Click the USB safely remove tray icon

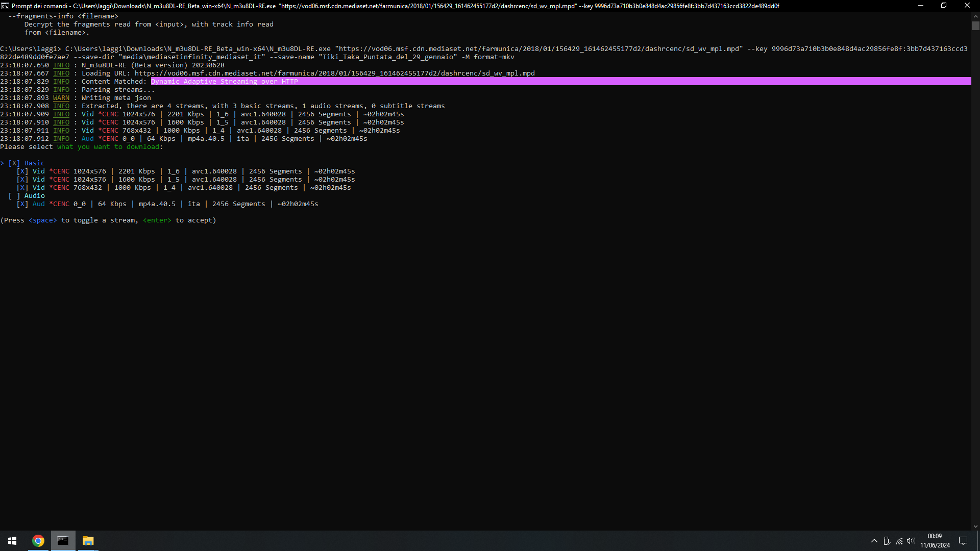[887, 541]
